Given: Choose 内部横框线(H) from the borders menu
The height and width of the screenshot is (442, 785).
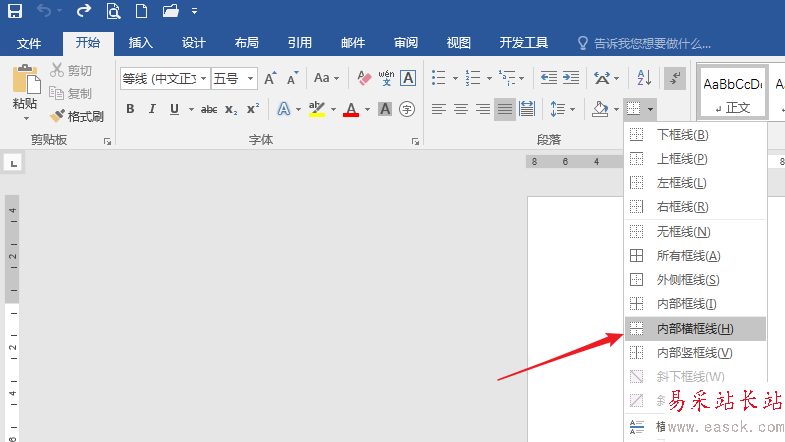Looking at the screenshot, I should click(695, 329).
